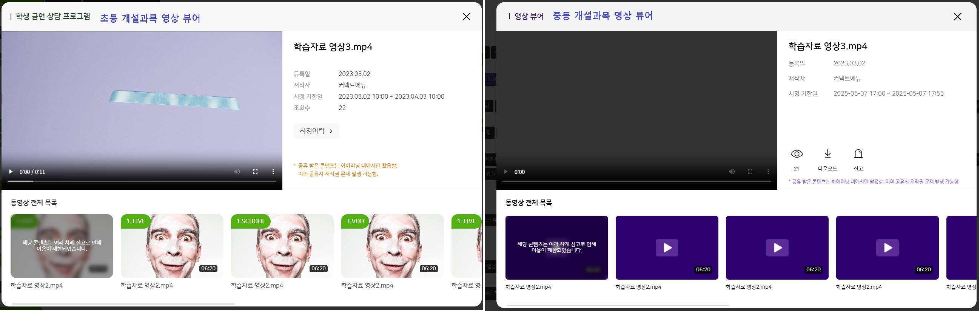Close the 중등 개설과목 영상 뷰어 dialog
The image size is (980, 311).
pyautogui.click(x=958, y=17)
